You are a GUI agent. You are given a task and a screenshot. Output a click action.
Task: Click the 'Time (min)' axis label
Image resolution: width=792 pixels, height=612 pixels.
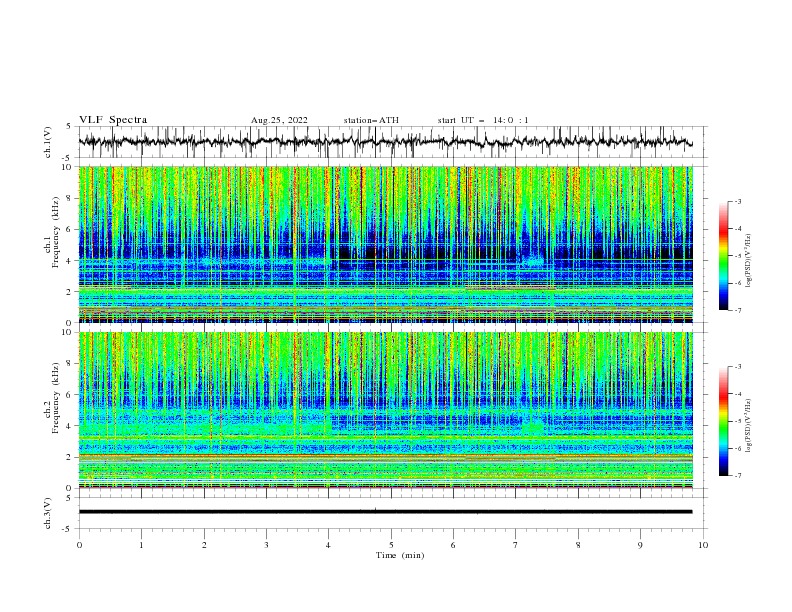[x=400, y=555]
